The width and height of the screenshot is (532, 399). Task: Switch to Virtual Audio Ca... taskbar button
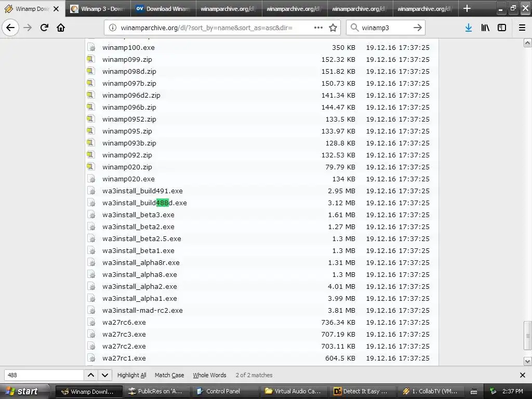coord(295,391)
